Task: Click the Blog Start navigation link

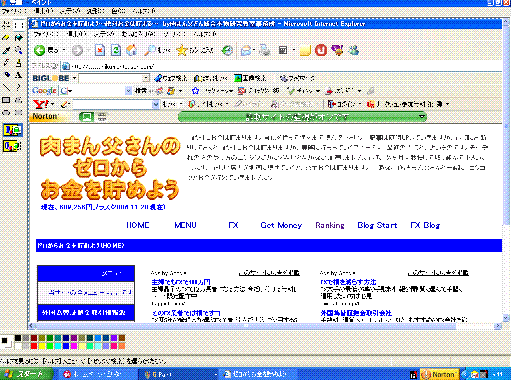Action: [x=377, y=225]
